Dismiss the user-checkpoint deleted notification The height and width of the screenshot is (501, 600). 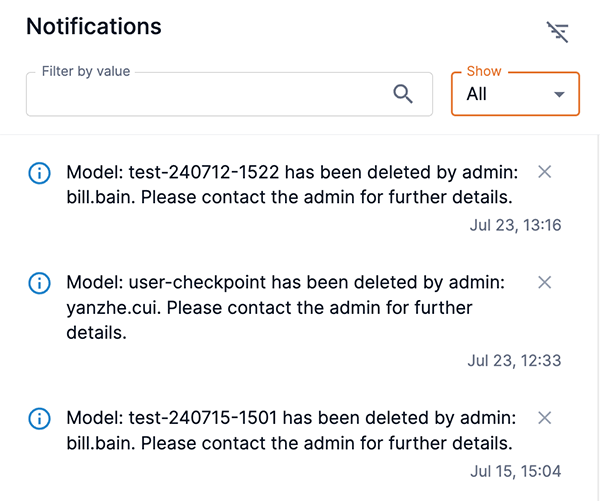545,283
